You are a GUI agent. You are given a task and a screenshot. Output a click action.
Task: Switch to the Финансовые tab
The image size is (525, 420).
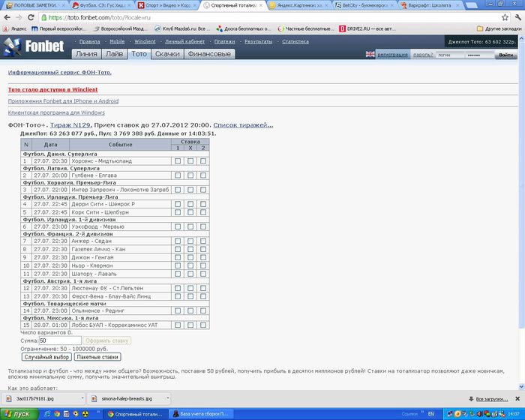pyautogui.click(x=209, y=54)
